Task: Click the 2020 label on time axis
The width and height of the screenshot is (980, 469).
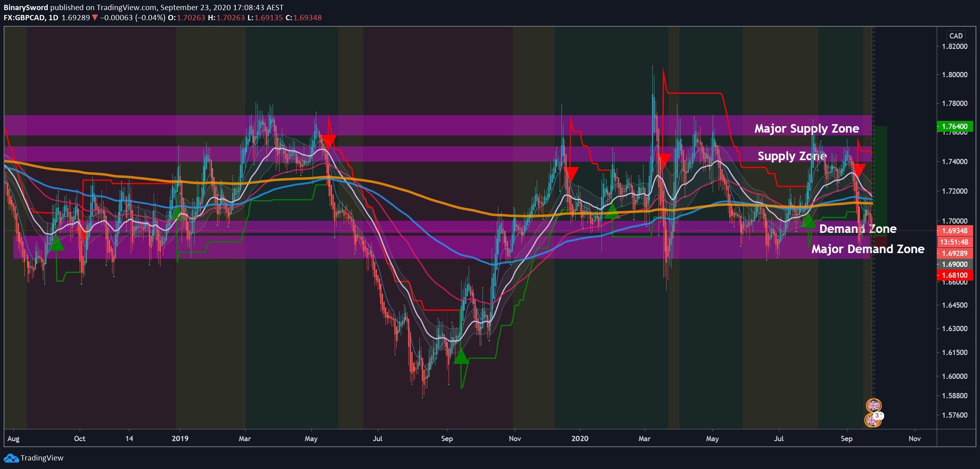Action: click(580, 439)
